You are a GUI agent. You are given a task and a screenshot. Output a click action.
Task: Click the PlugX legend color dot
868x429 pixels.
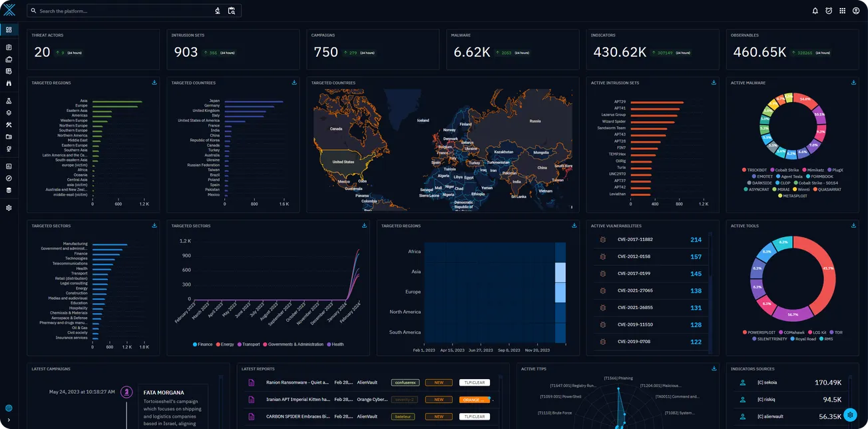tap(831, 170)
